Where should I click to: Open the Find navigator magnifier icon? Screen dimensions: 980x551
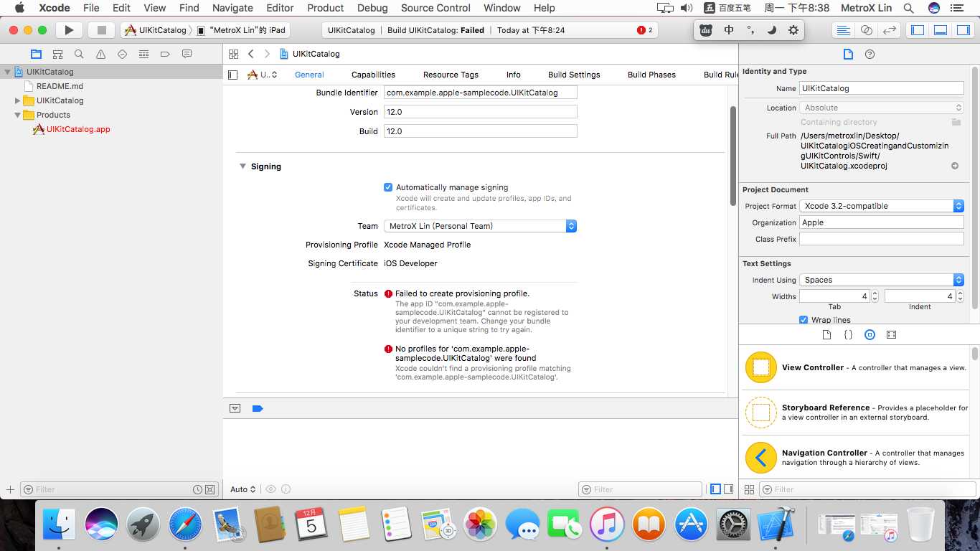[x=79, y=54]
